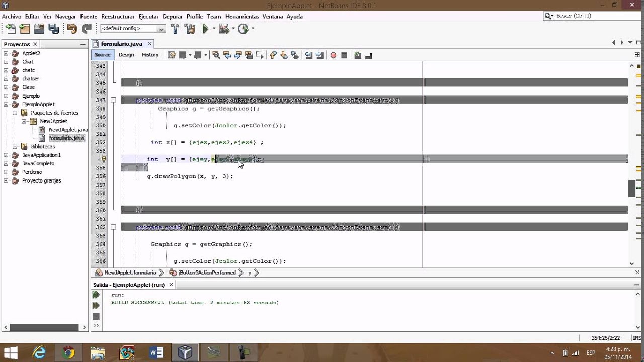The height and width of the screenshot is (362, 644).
Task: Open the Herramientas menu
Action: tap(242, 17)
